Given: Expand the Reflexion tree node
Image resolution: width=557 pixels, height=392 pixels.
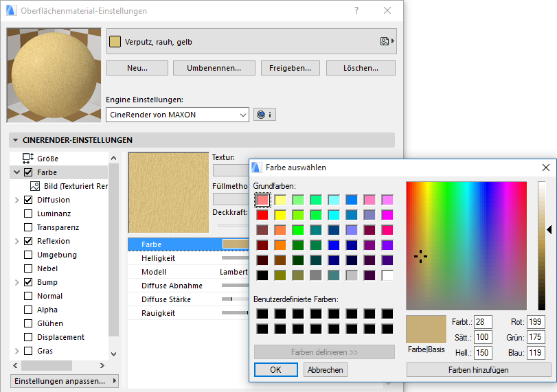Looking at the screenshot, I should tap(16, 241).
